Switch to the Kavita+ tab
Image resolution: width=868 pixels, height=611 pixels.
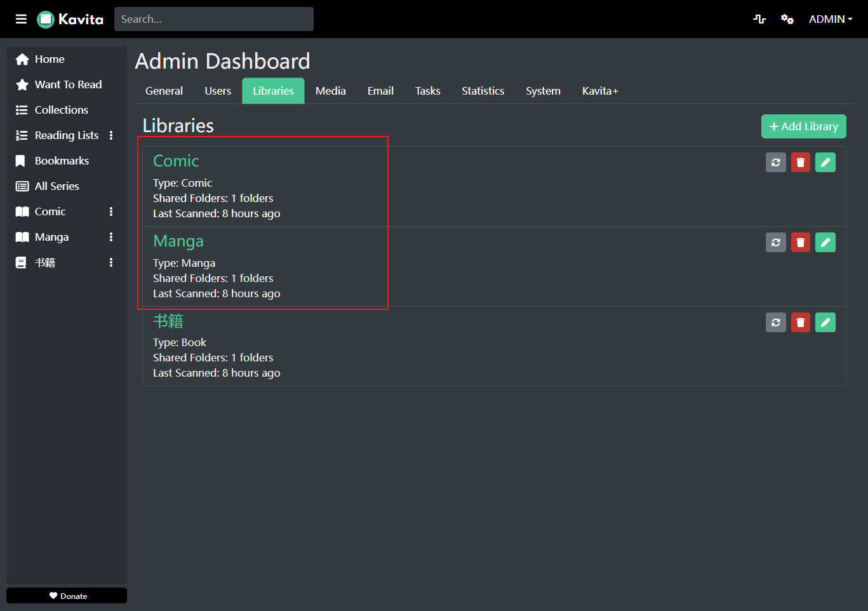(600, 91)
